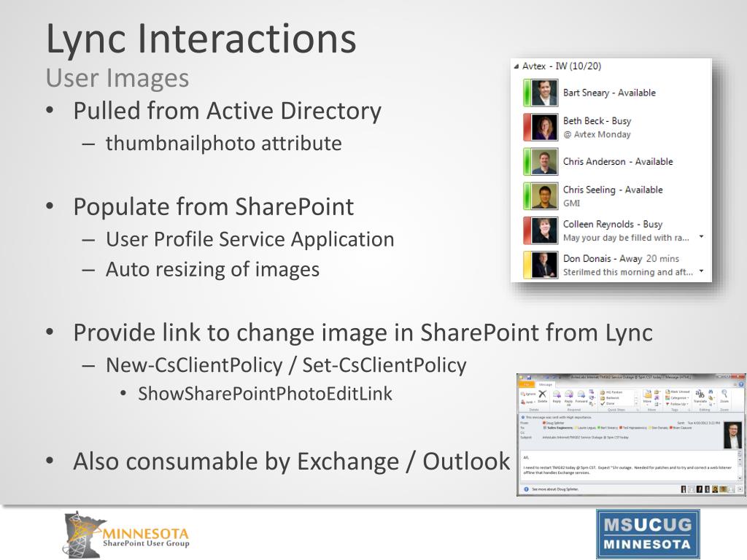Viewport: 747px width, 560px height.
Task: Select Chris Seeling - Available entry
Action: point(613,190)
